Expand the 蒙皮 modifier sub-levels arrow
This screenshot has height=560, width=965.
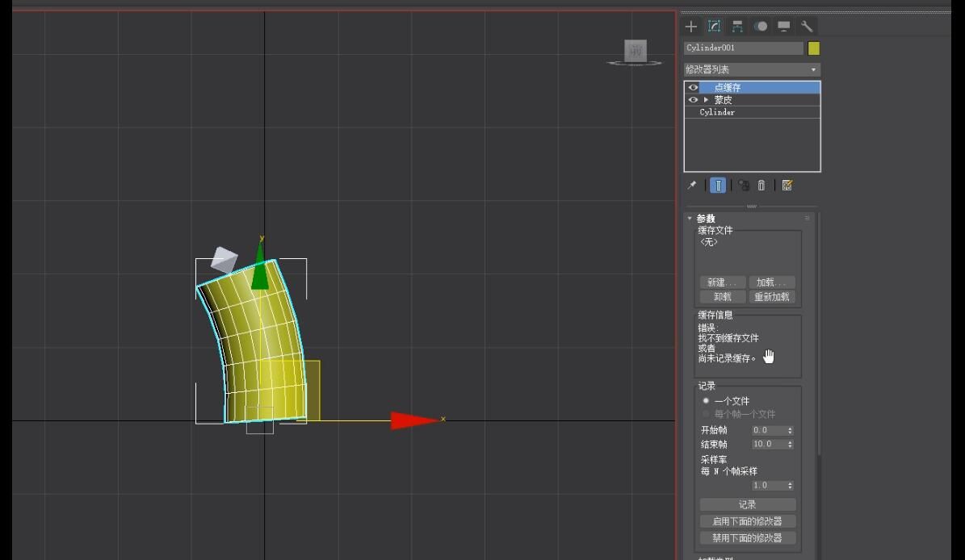coord(706,99)
